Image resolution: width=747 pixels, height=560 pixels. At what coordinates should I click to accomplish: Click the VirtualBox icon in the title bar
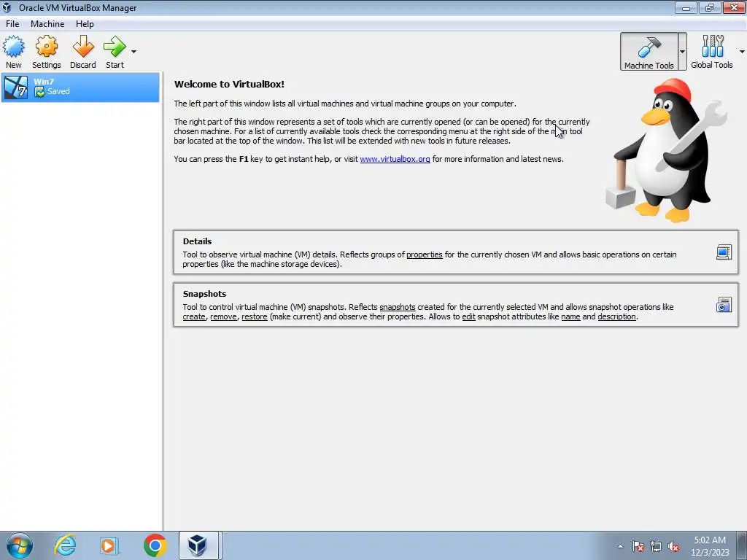[x=7, y=7]
